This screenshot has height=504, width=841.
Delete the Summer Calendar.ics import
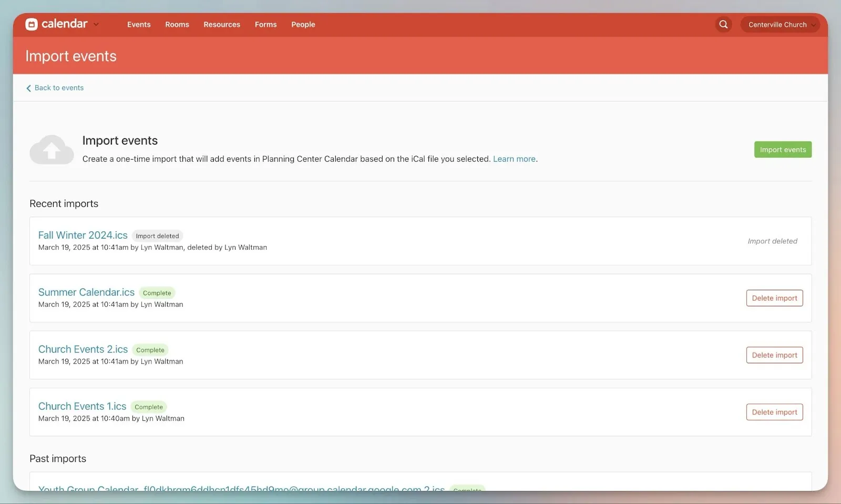(x=774, y=298)
